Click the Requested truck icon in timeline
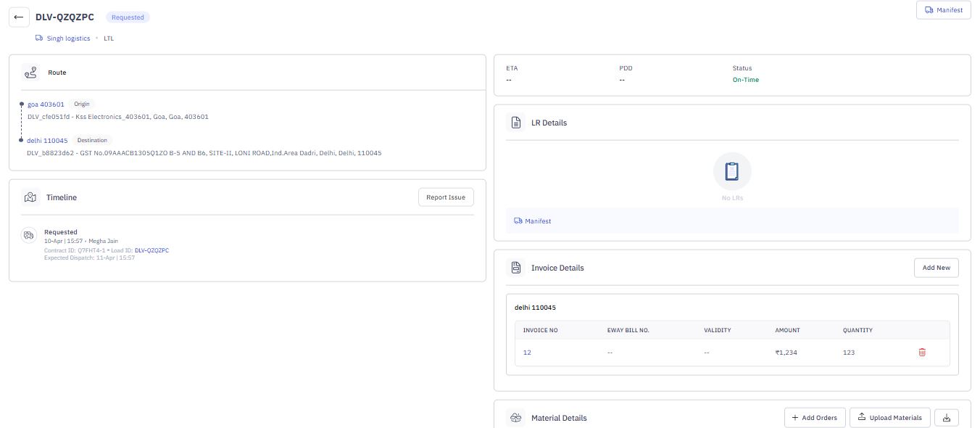This screenshot has height=428, width=980. coord(29,235)
